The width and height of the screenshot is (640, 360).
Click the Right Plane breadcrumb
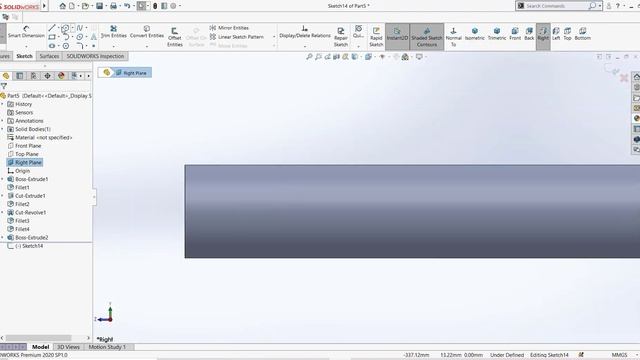[131, 73]
